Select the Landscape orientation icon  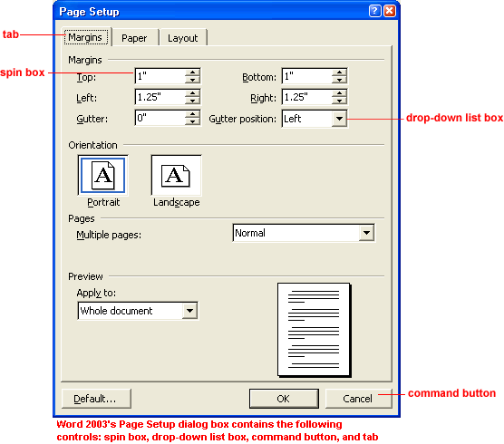176,175
